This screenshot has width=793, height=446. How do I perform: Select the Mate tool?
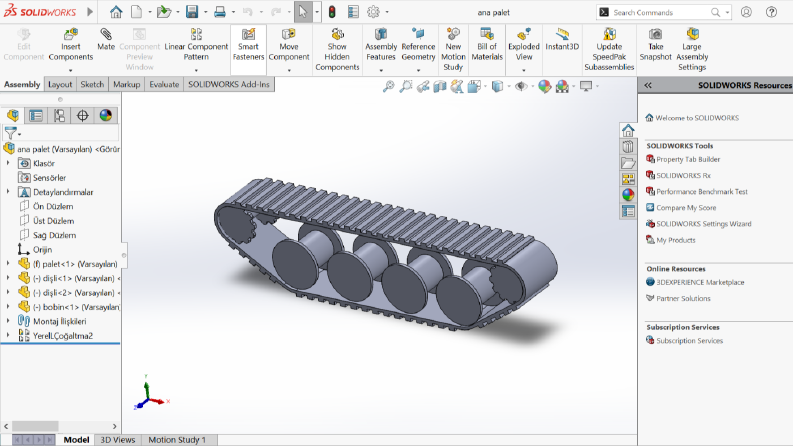tap(106, 39)
